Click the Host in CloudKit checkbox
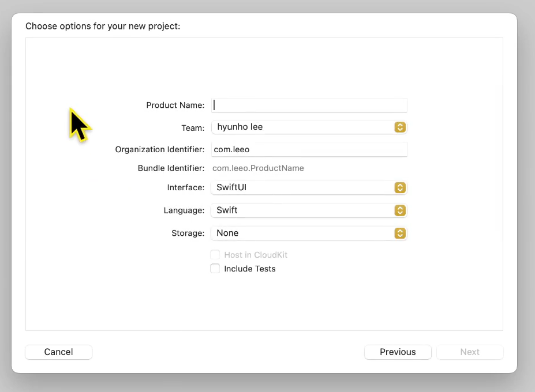 tap(215, 254)
